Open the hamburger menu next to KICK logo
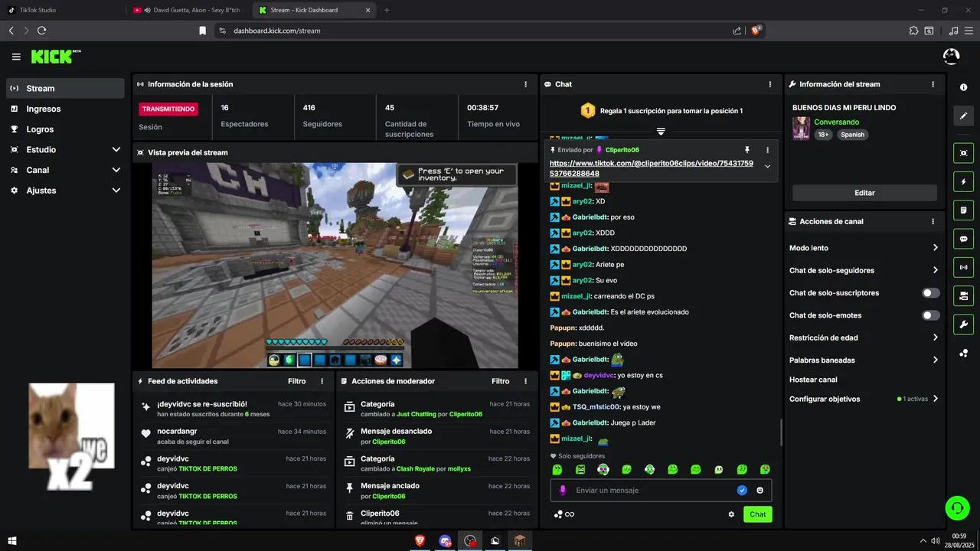Image resolution: width=980 pixels, height=551 pixels. point(16,57)
